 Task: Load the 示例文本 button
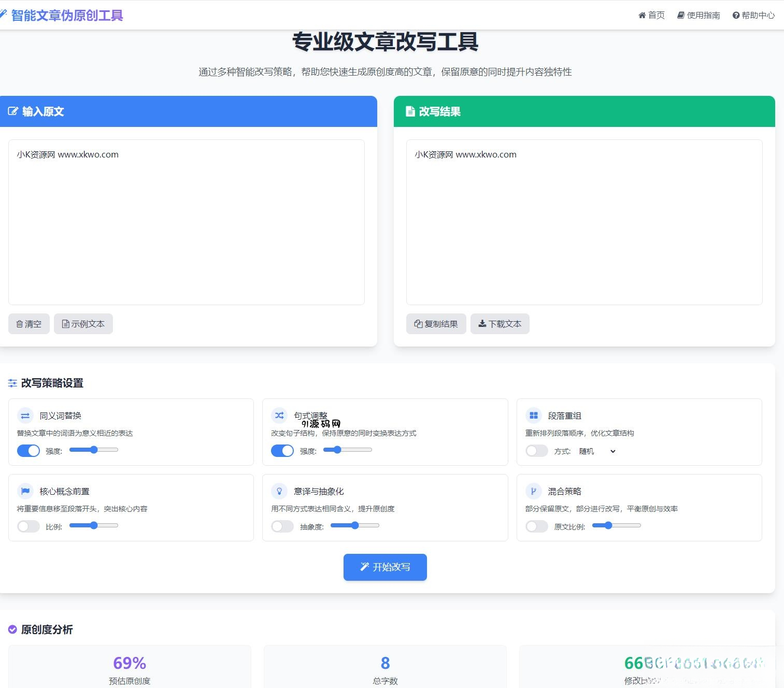click(x=83, y=324)
